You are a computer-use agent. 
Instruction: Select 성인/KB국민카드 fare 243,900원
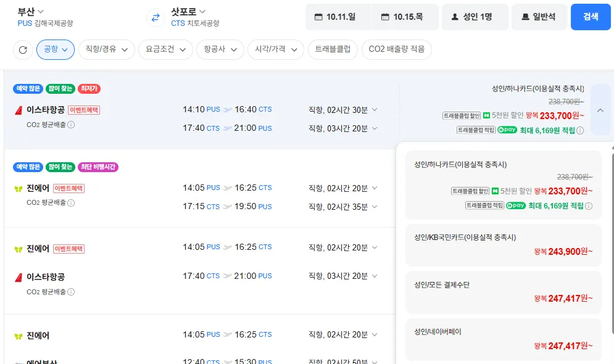[x=503, y=245]
